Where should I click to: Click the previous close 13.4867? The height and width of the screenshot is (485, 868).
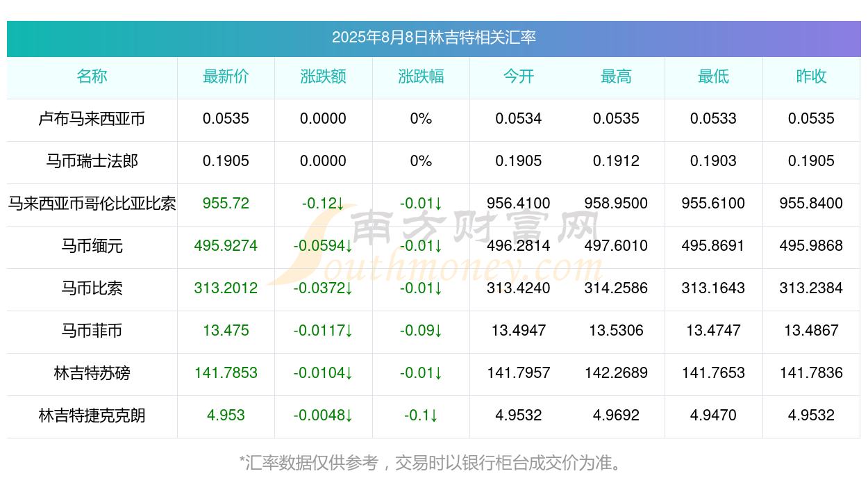click(811, 331)
